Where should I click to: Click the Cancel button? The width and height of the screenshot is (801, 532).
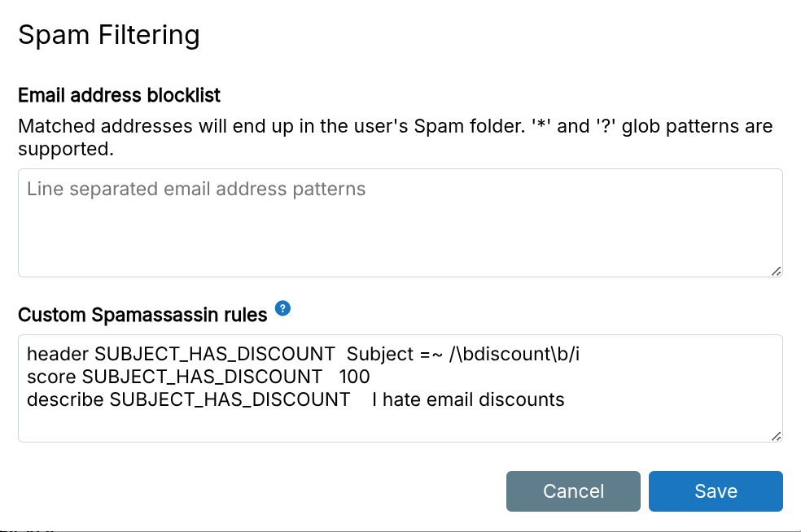pos(573,491)
